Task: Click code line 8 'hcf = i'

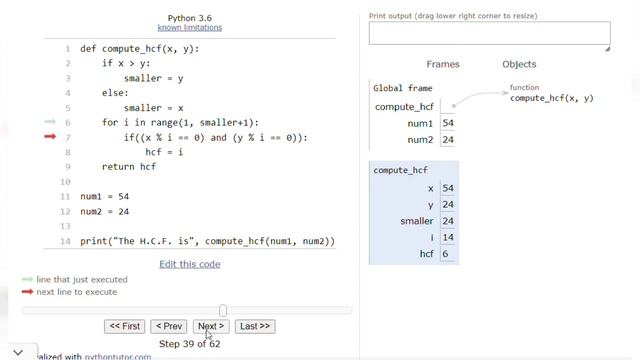Action: [x=164, y=152]
